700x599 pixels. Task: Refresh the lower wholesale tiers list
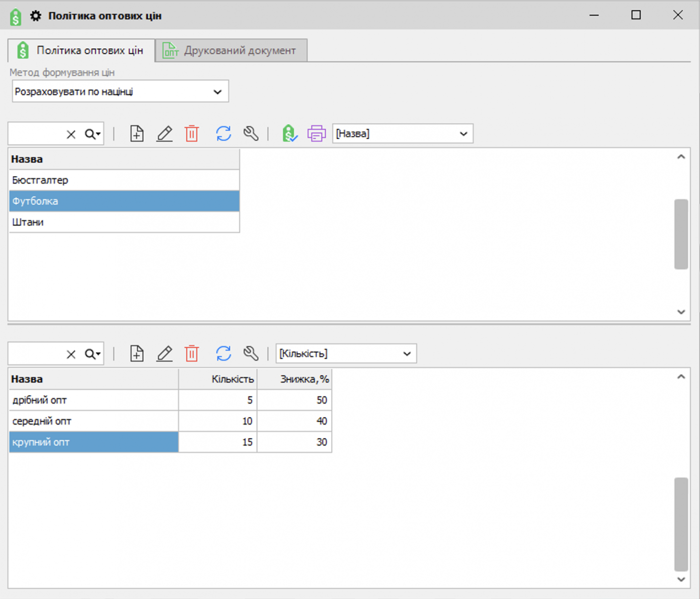point(224,353)
